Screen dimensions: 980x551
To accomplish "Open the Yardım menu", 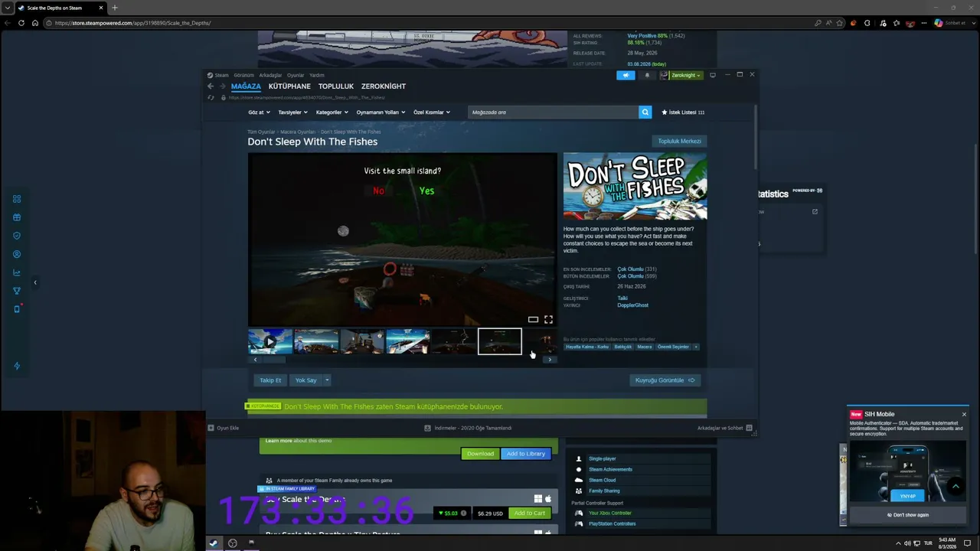I will [x=317, y=75].
